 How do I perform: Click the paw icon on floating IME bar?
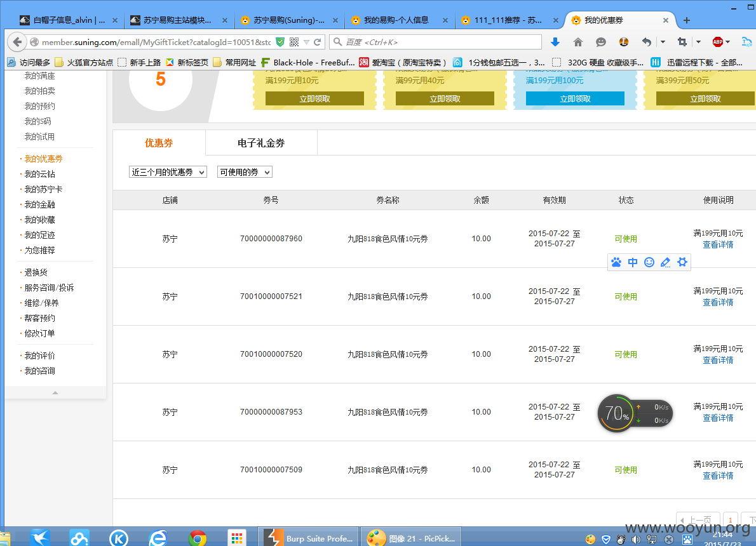pyautogui.click(x=616, y=262)
